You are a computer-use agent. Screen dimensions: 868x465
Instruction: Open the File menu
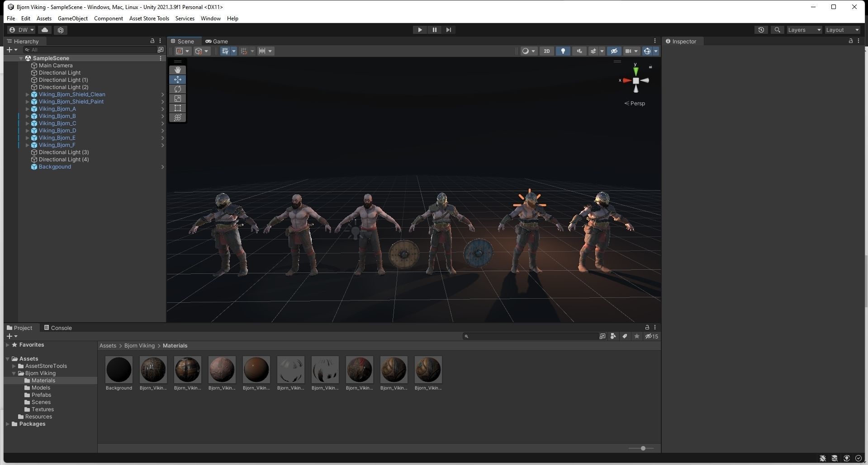(x=11, y=19)
